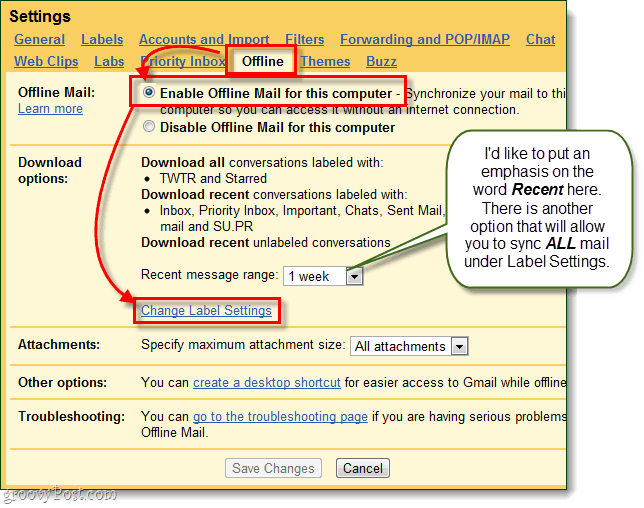The width and height of the screenshot is (644, 508).
Task: Open the Priority Inbox tab
Action: click(x=182, y=62)
